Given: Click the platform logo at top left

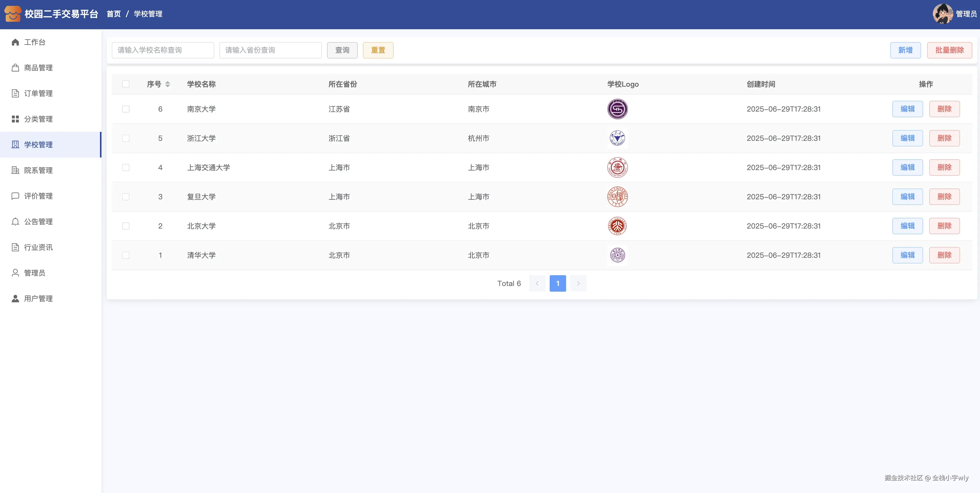Looking at the screenshot, I should pyautogui.click(x=12, y=14).
